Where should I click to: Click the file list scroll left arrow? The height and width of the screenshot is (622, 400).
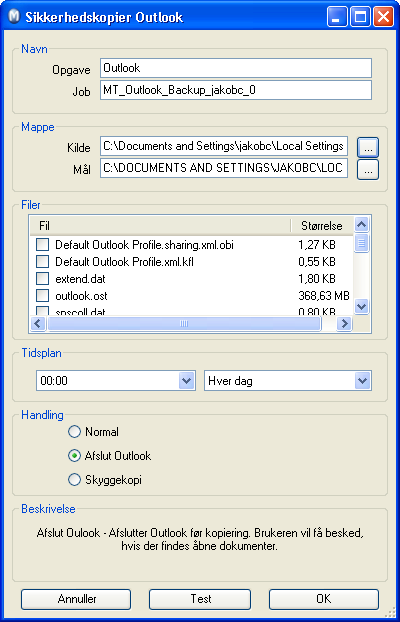pyautogui.click(x=38, y=324)
